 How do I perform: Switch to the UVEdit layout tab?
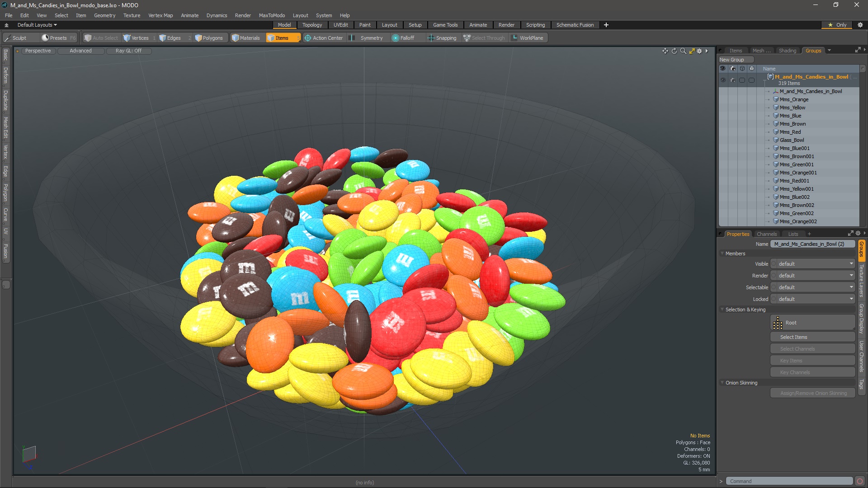coord(340,25)
